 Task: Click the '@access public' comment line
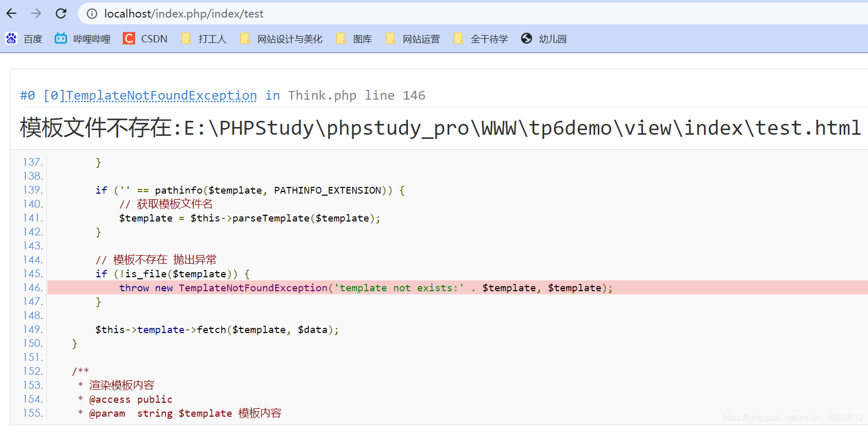pos(125,399)
